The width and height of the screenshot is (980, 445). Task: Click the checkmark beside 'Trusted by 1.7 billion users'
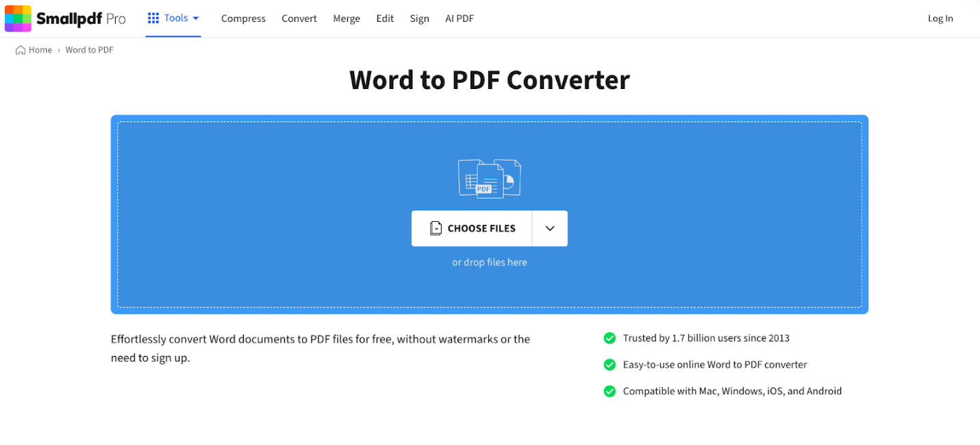coord(610,338)
